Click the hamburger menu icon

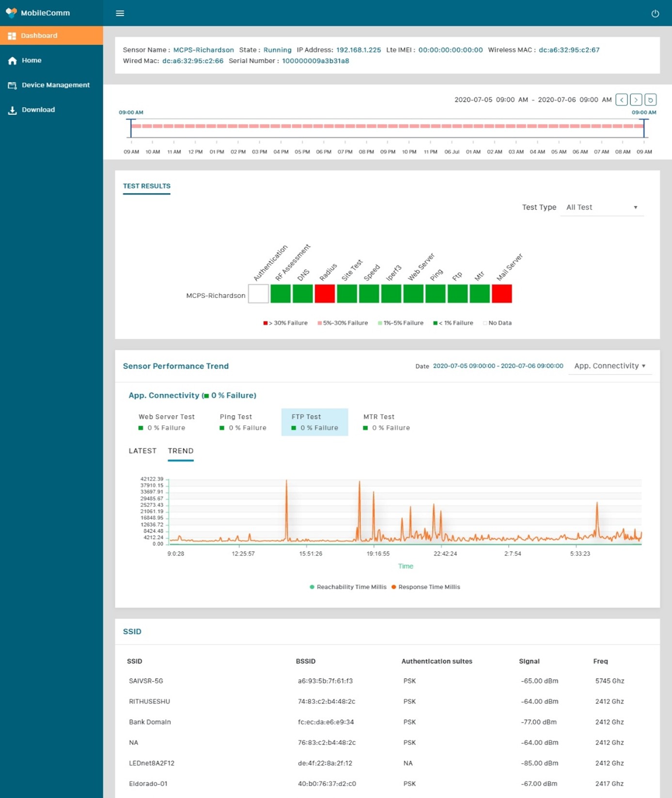point(120,13)
